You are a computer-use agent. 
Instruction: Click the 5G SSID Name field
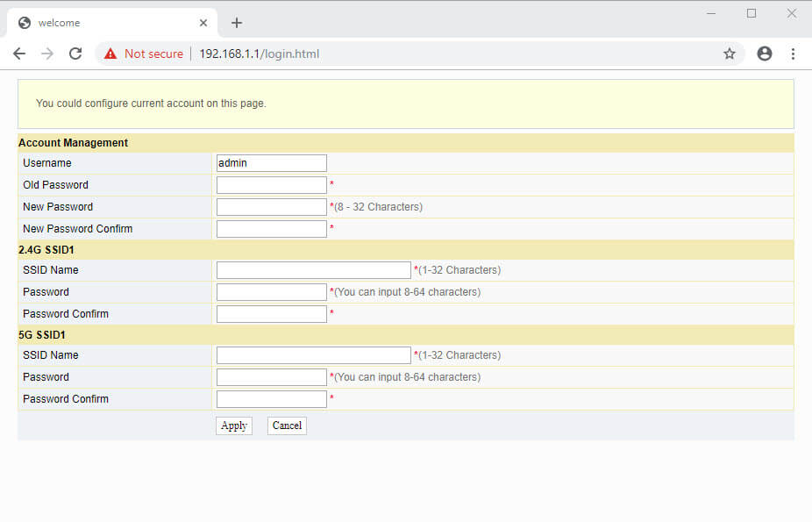click(x=313, y=355)
